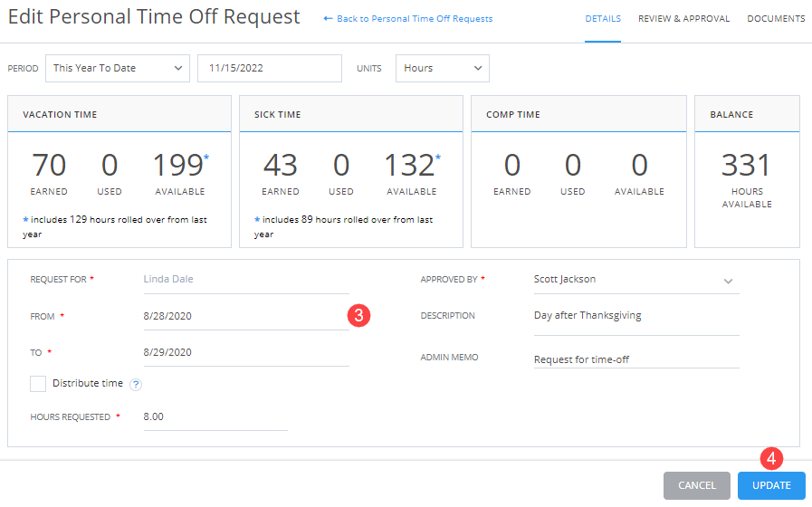Viewport: 812px width, 507px height.
Task: Select the Sick Time available value 132
Action: click(409, 165)
